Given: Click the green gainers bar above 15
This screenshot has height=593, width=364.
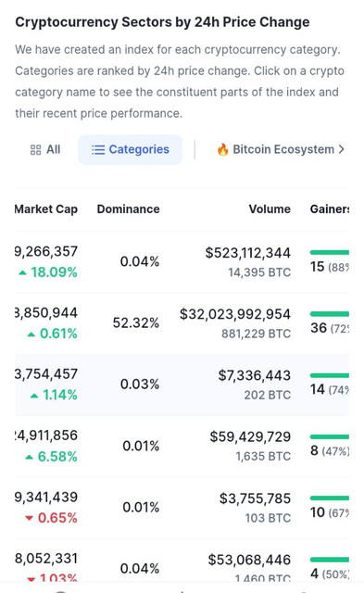Looking at the screenshot, I should 329,252.
